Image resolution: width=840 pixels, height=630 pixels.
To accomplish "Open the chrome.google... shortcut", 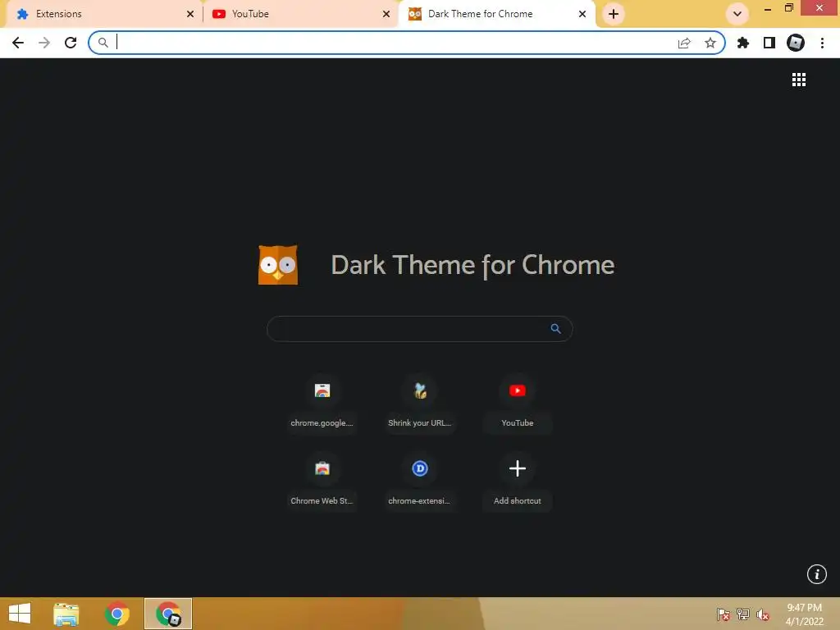I will click(x=322, y=404).
